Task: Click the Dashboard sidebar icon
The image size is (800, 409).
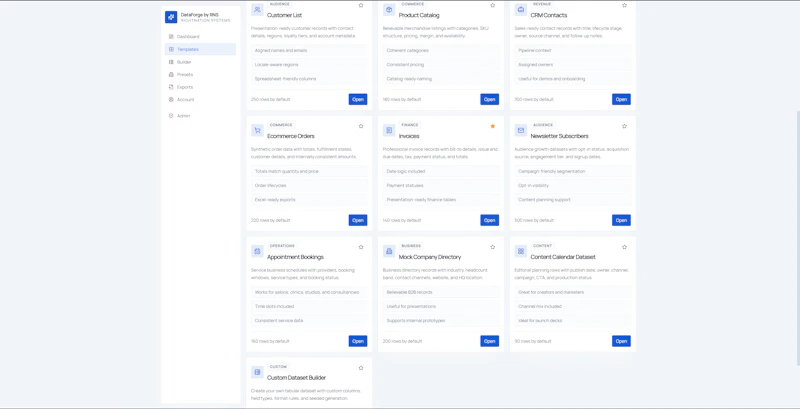Action: (171, 37)
